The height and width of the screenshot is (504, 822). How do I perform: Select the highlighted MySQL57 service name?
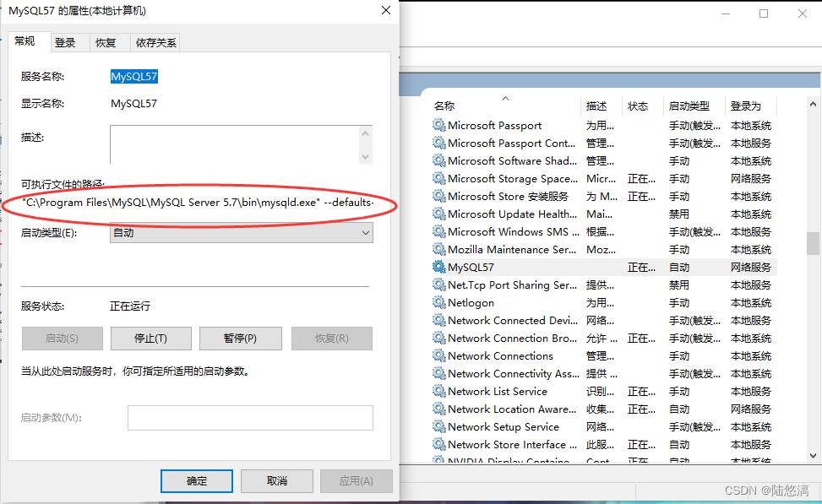(133, 77)
